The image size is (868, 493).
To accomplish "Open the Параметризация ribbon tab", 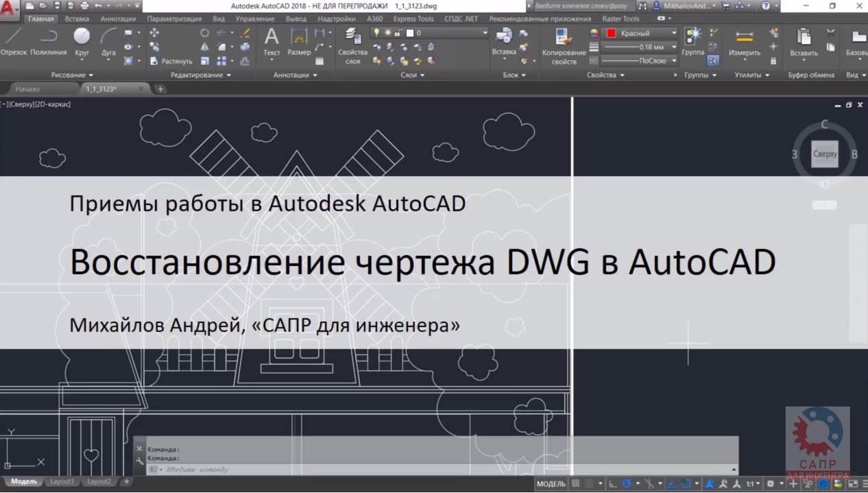I will [176, 19].
